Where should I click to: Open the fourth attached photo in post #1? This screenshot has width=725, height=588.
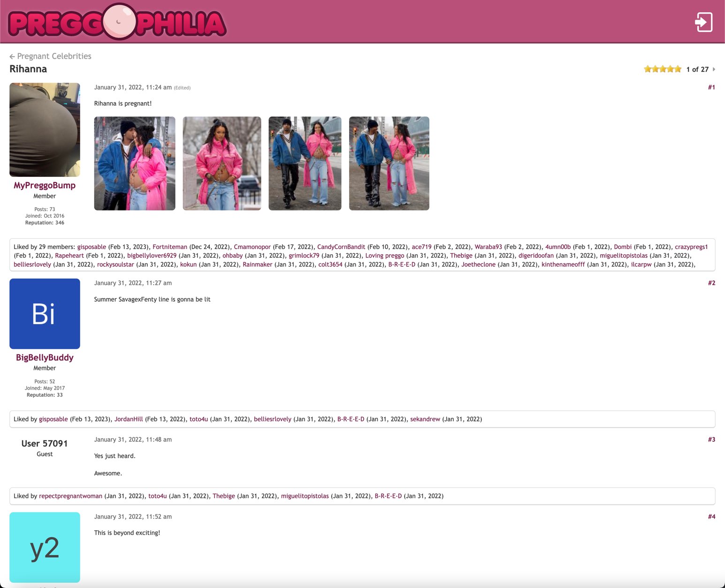pyautogui.click(x=389, y=163)
